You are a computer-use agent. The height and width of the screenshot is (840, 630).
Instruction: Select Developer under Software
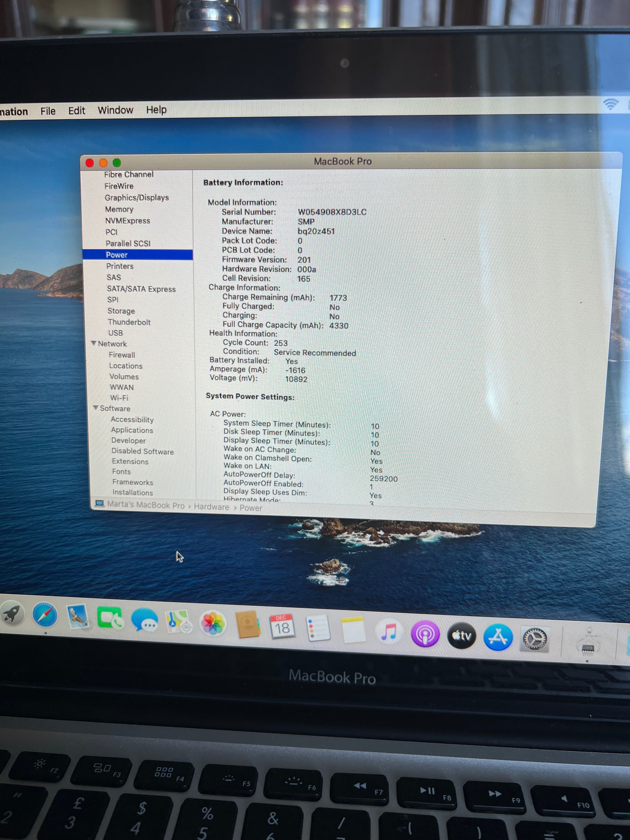point(129,440)
